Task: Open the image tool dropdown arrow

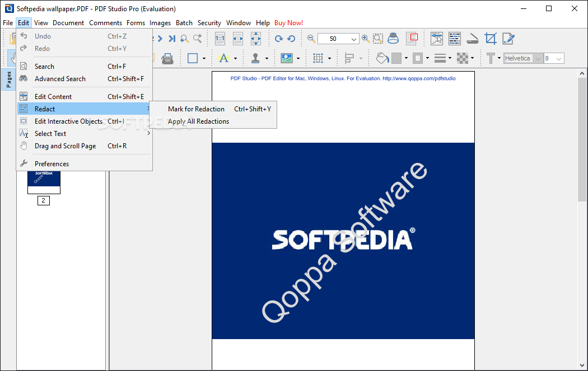Action: (x=298, y=58)
